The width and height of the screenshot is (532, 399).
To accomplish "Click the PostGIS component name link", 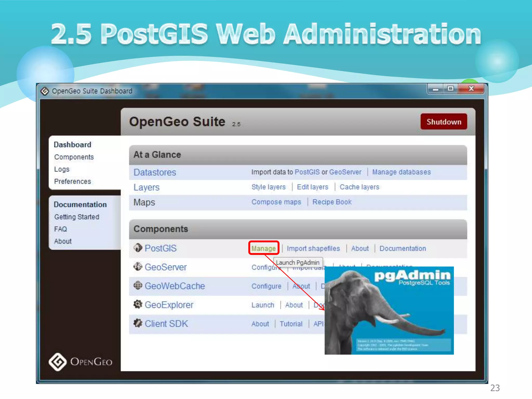I will coord(161,248).
